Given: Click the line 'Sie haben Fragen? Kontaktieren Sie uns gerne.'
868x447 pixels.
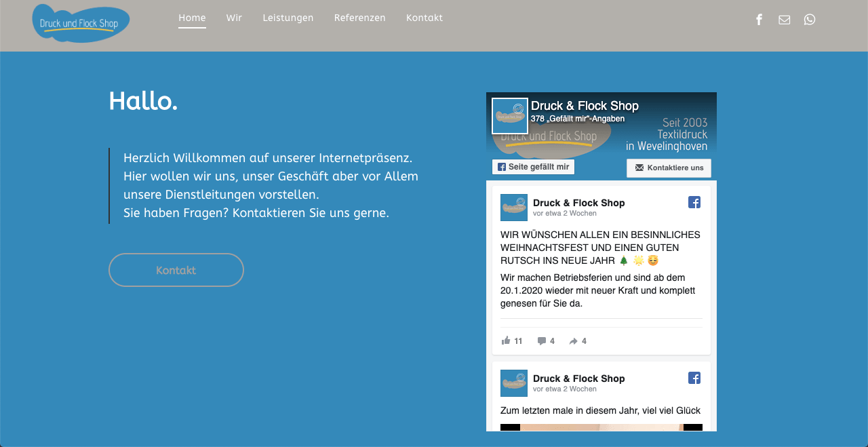Looking at the screenshot, I should [x=256, y=213].
